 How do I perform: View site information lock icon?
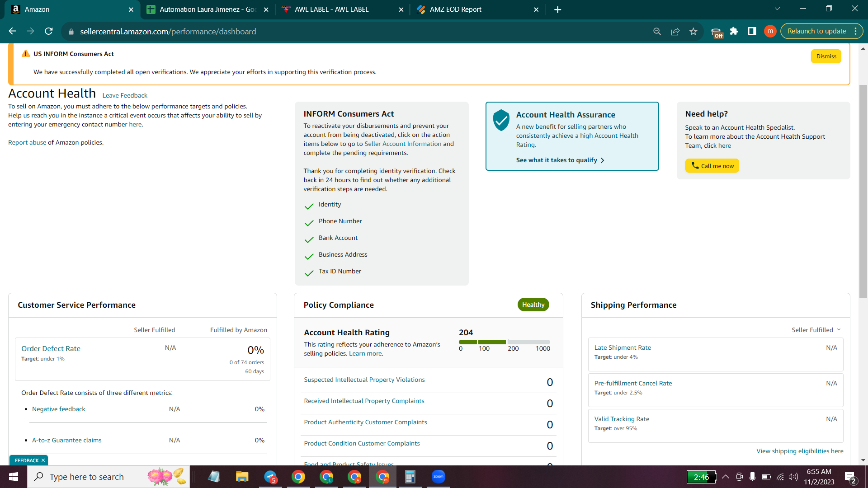click(71, 32)
